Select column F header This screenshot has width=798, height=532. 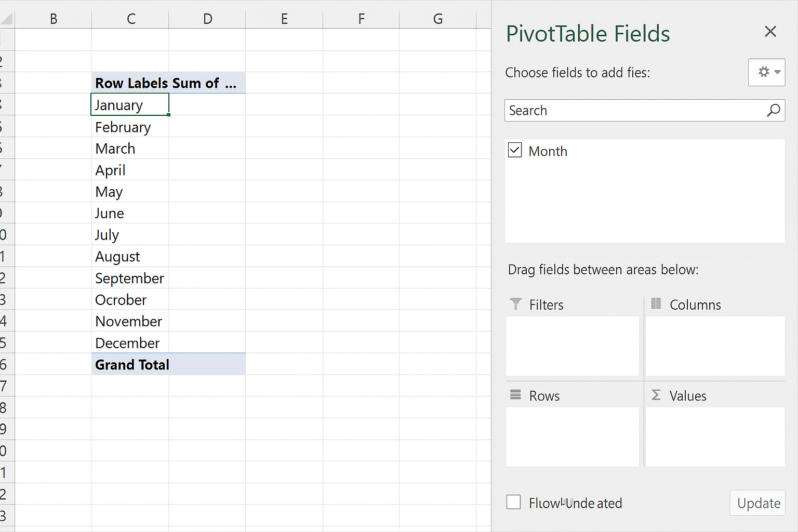361,19
